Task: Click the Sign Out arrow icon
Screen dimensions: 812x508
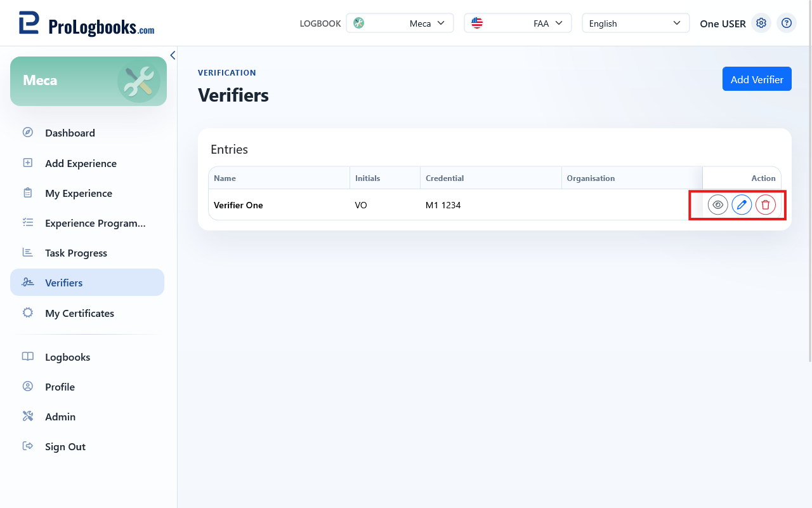Action: 28,446
